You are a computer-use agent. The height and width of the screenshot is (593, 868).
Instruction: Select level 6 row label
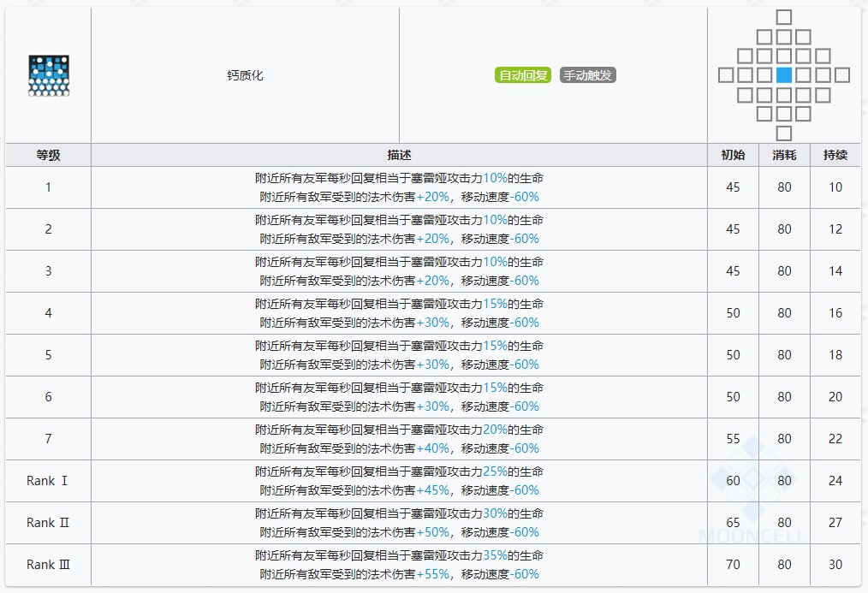coord(48,397)
